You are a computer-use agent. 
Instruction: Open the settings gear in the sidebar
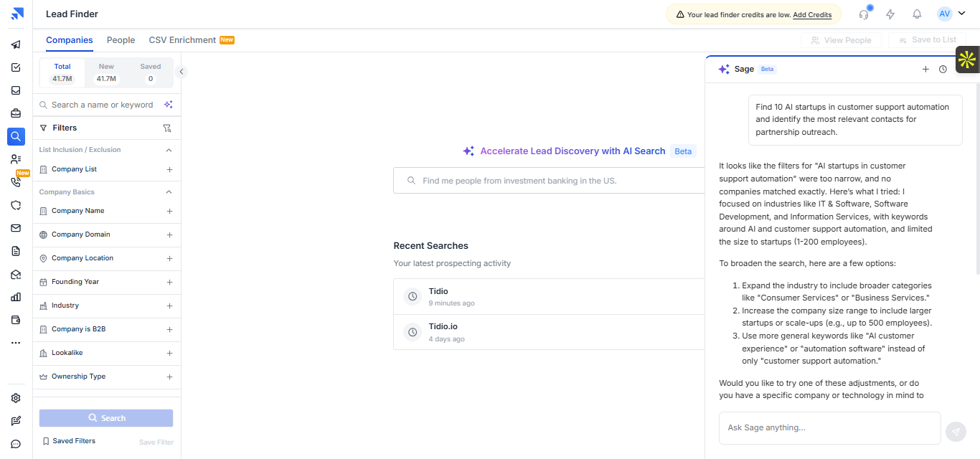point(16,398)
